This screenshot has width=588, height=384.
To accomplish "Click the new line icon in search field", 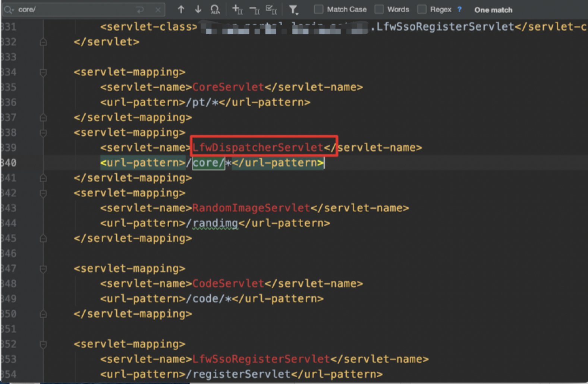I will pos(140,10).
